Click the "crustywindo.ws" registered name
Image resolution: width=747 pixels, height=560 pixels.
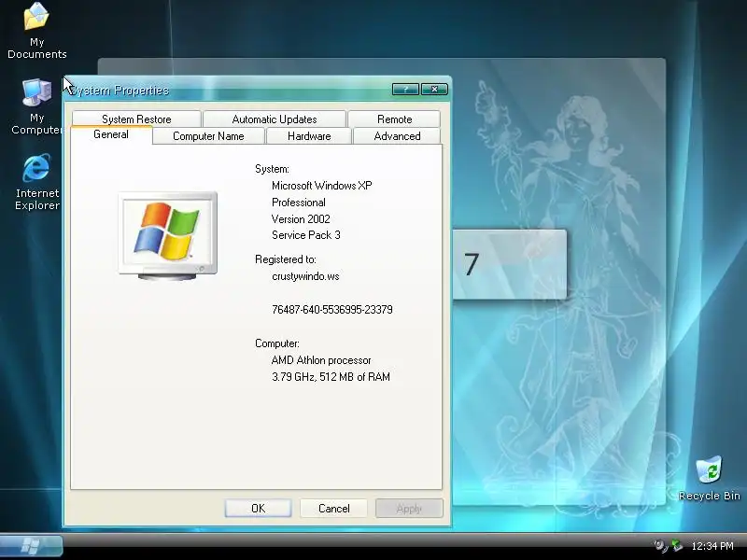point(305,276)
